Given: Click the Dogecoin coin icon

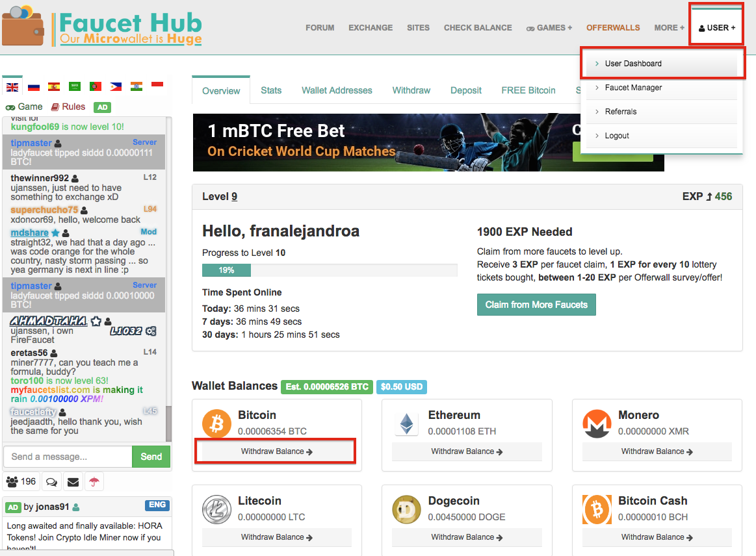Looking at the screenshot, I should point(407,510).
